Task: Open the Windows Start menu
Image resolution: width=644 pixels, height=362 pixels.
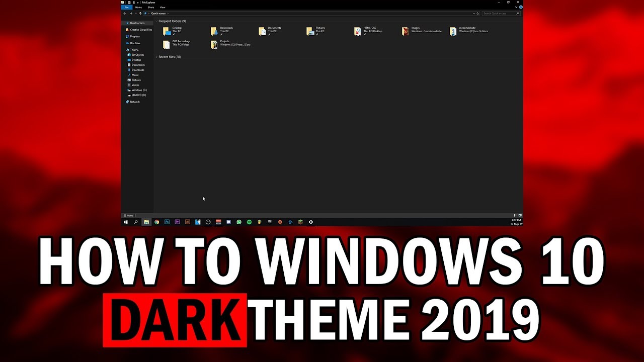Action: click(x=126, y=222)
